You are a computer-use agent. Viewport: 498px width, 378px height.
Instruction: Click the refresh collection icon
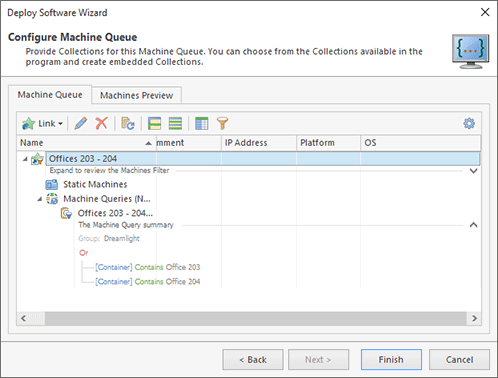128,123
